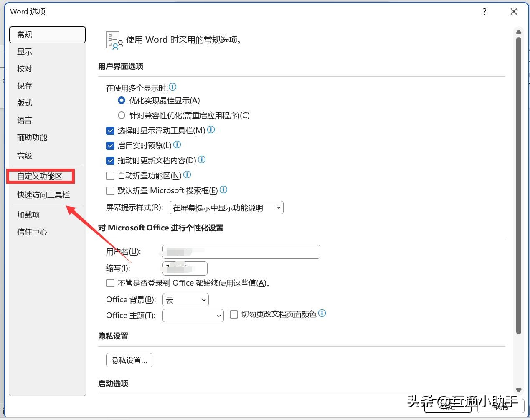Open the Office 主题 dropdown
The image size is (530, 420).
(x=193, y=316)
